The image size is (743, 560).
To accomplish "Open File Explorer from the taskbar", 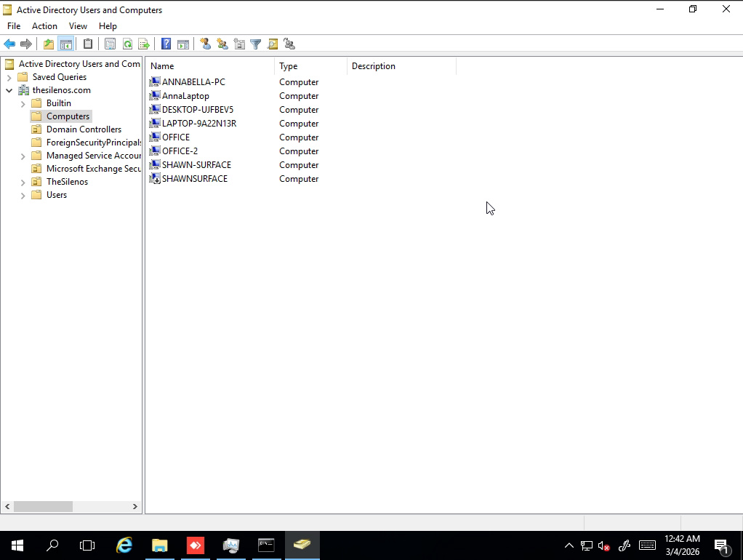I will 160,545.
